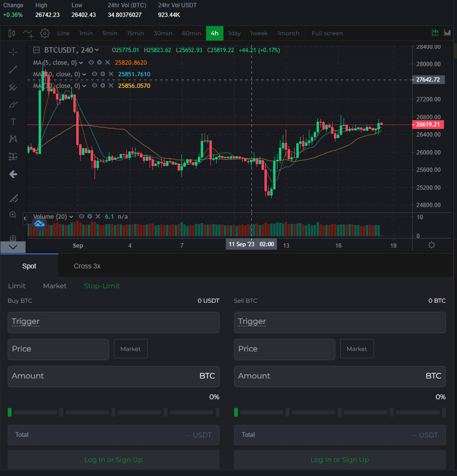The width and height of the screenshot is (457, 476).
Task: Select the brush drawing tool
Action: tap(13, 105)
